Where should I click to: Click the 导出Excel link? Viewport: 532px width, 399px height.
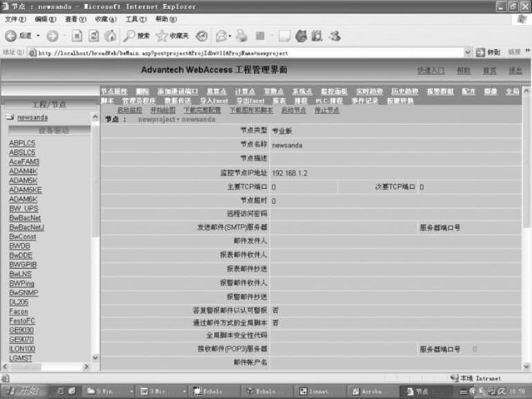pyautogui.click(x=250, y=101)
